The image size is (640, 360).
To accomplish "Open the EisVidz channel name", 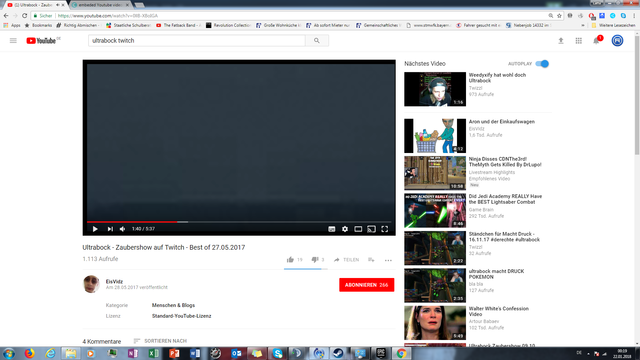I will pyautogui.click(x=114, y=281).
